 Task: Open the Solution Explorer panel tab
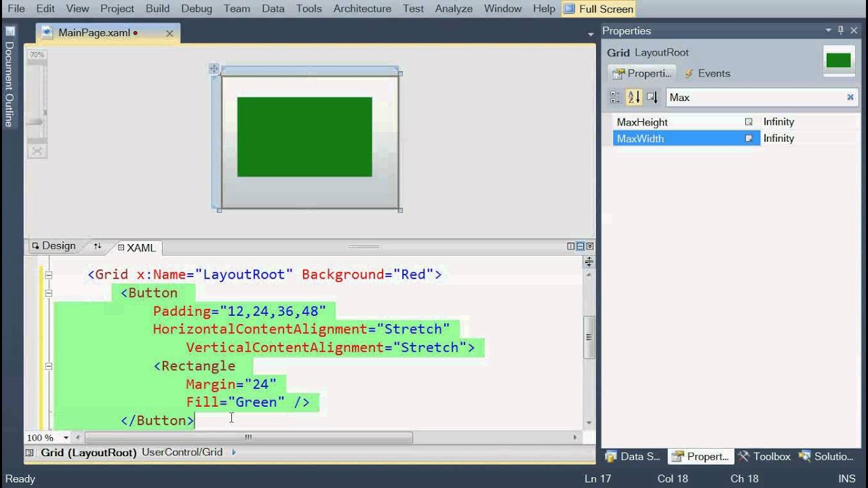tap(827, 456)
